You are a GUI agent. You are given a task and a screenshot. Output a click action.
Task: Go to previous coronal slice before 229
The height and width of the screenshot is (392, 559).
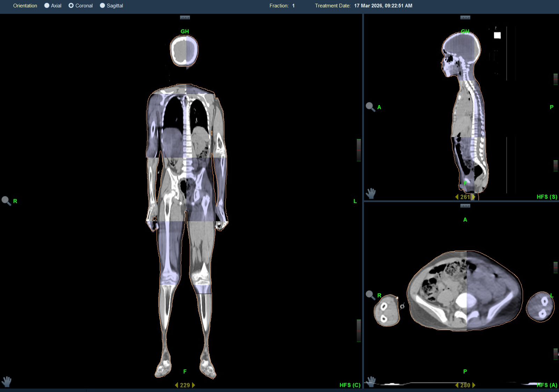pos(176,385)
